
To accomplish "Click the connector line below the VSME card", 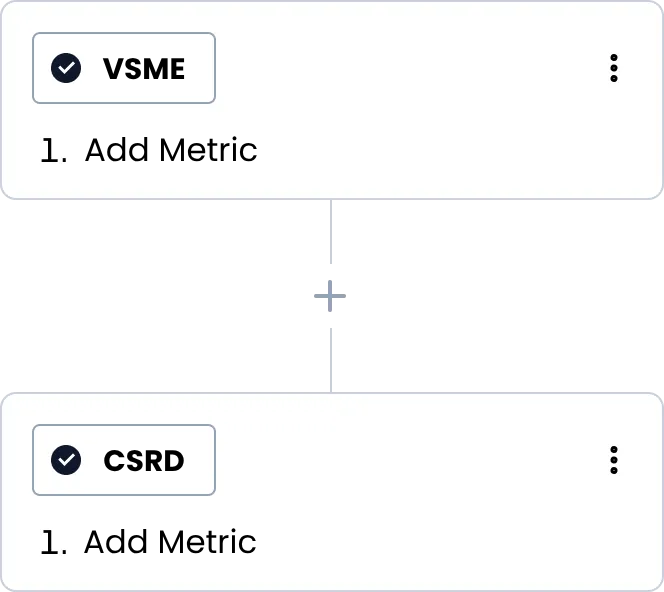I will 331,230.
